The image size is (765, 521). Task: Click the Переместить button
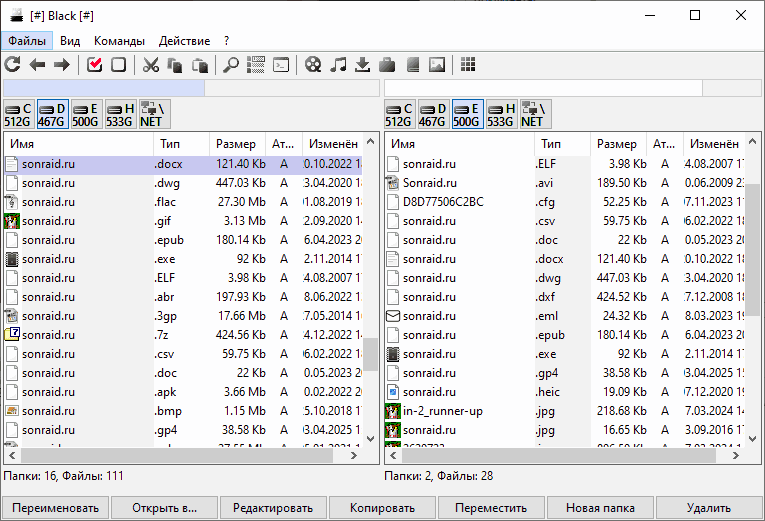491,508
